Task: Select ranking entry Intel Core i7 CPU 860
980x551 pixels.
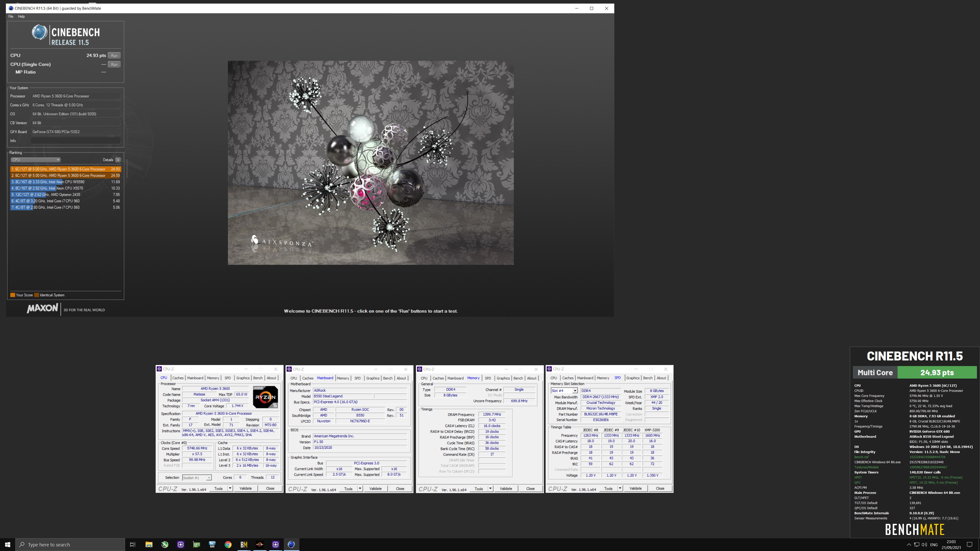Action: [x=65, y=207]
